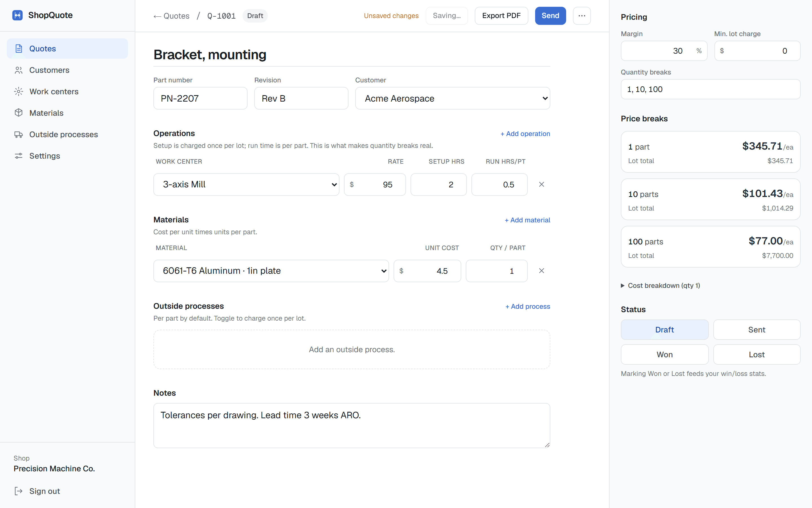Open the 6061-T6 Aluminum material dropdown
Image resolution: width=812 pixels, height=508 pixels.
(x=271, y=271)
